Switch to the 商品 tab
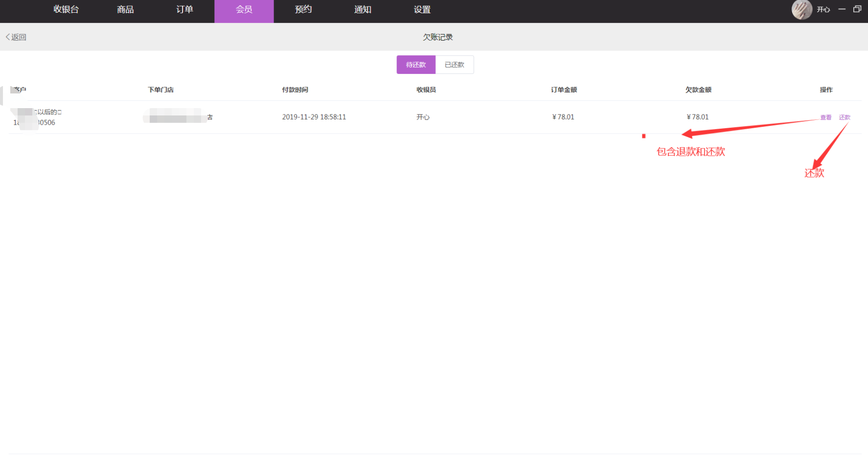This screenshot has width=868, height=456. tap(125, 10)
